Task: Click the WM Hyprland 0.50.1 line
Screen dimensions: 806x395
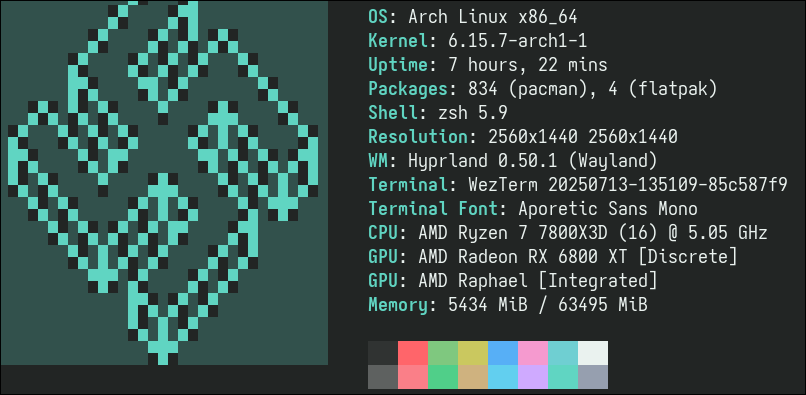Action: (513, 161)
